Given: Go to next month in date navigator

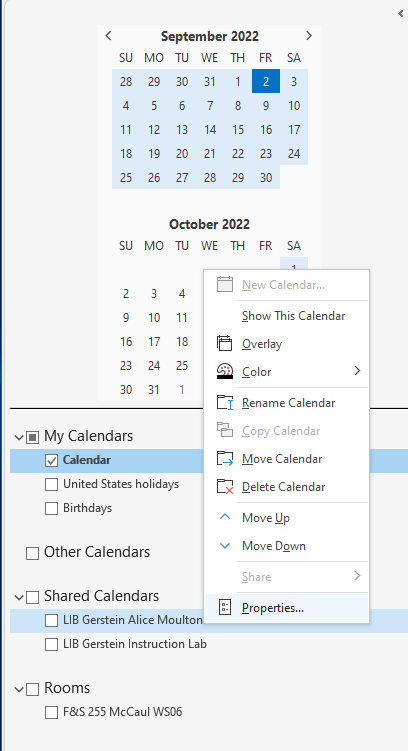Looking at the screenshot, I should tap(309, 35).
